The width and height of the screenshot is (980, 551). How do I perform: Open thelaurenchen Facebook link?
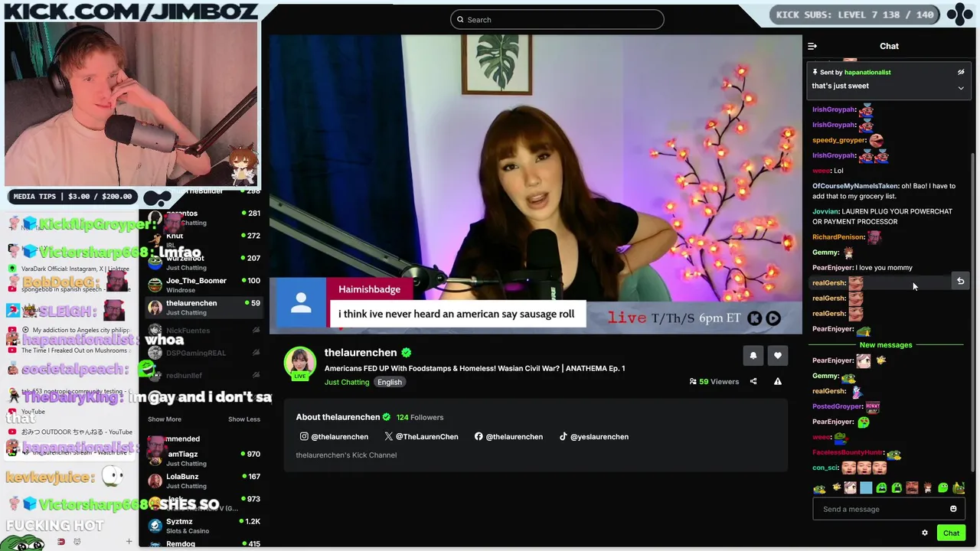tap(508, 436)
